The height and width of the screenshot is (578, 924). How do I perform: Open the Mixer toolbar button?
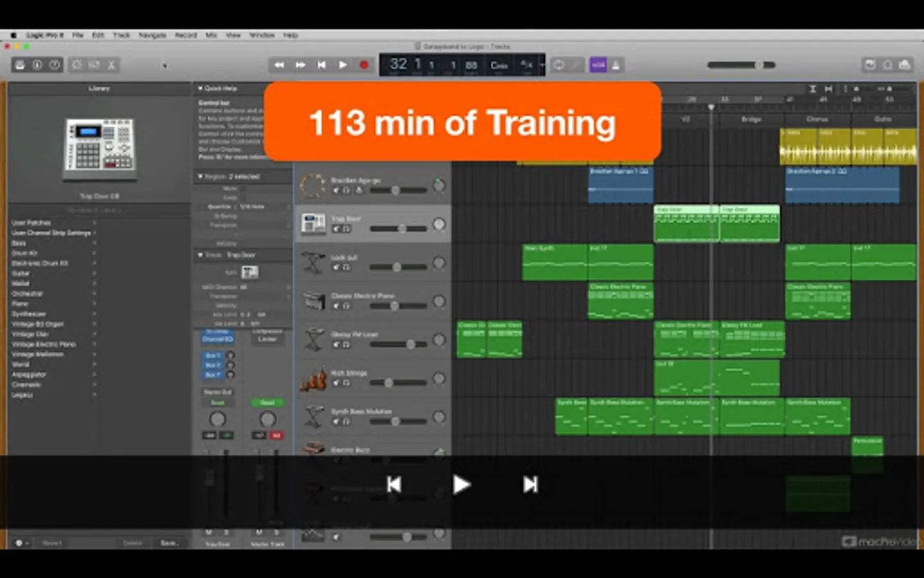coord(94,65)
